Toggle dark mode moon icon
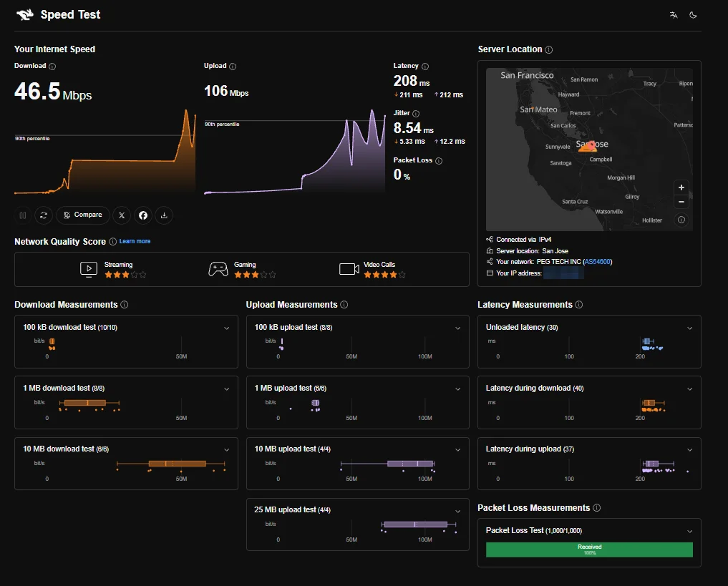This screenshot has width=728, height=586. (693, 15)
